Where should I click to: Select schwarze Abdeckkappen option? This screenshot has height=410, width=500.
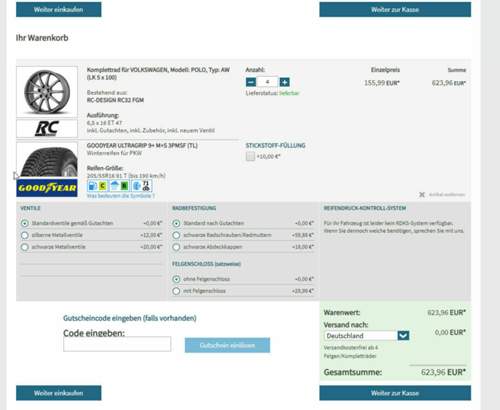click(176, 247)
